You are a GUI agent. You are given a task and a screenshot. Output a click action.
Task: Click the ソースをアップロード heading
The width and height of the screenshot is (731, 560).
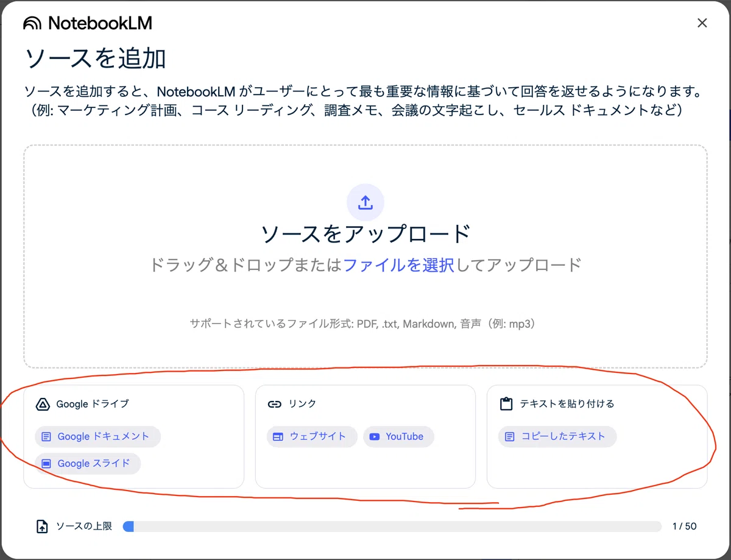pos(365,235)
